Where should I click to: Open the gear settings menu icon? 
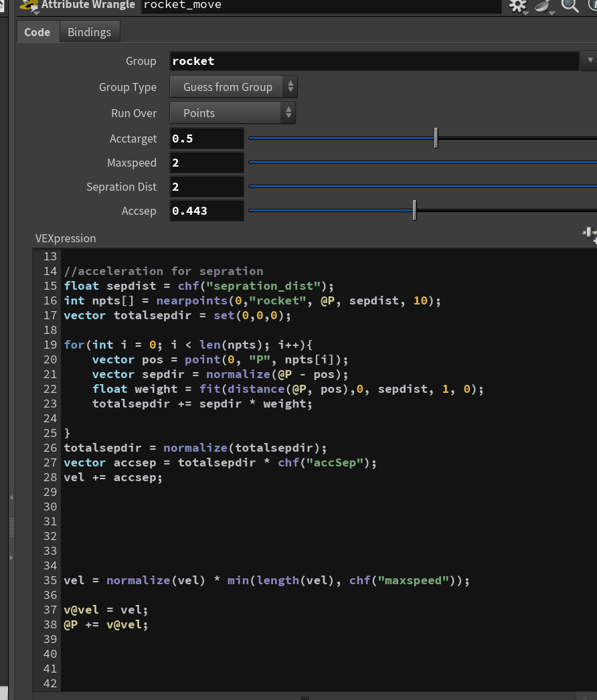[x=518, y=6]
